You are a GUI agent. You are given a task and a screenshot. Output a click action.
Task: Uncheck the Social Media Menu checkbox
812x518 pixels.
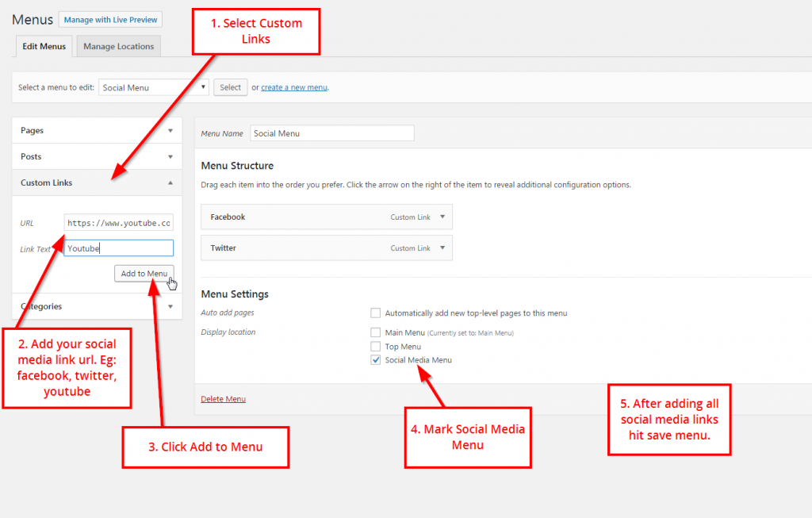click(375, 360)
